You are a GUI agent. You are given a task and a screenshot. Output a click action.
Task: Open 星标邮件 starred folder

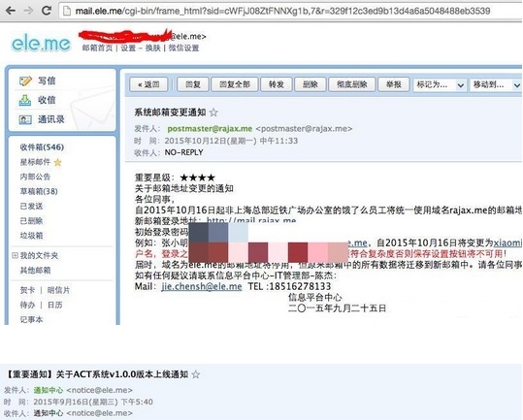click(x=35, y=162)
